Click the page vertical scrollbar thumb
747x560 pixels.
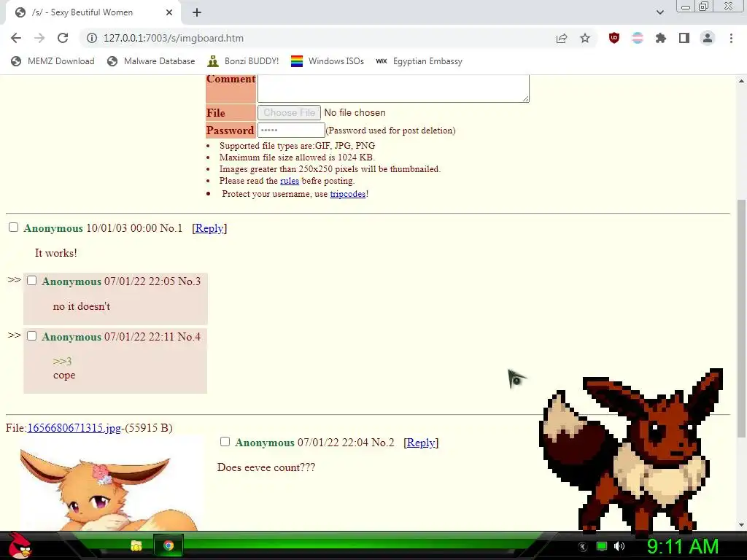pyautogui.click(x=741, y=318)
